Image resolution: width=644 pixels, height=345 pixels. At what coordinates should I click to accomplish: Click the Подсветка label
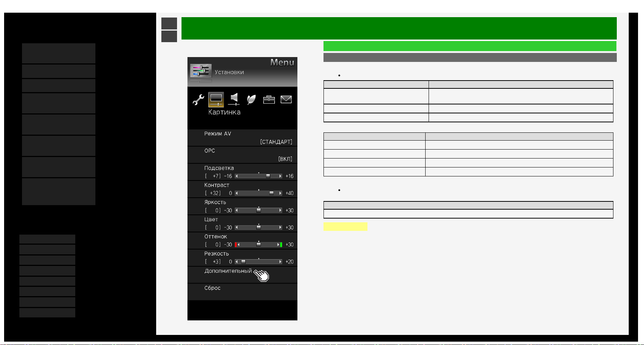click(x=219, y=168)
